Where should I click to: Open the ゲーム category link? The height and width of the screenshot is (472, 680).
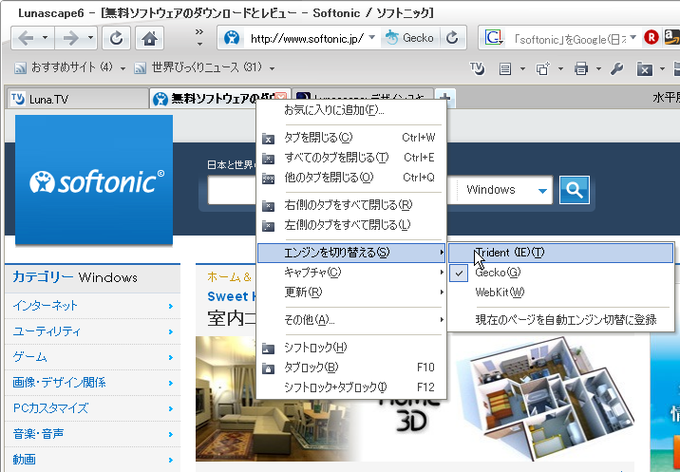[93, 357]
